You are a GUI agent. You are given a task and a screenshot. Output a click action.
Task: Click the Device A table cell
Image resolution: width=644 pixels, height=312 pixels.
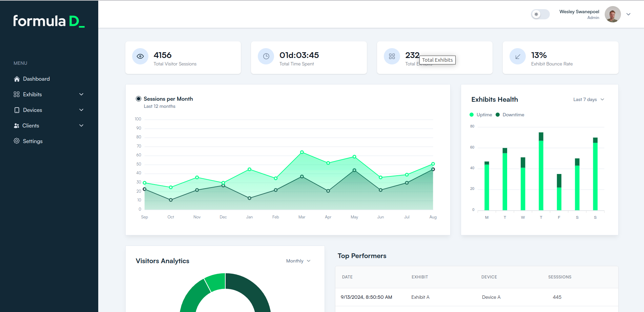(x=491, y=297)
